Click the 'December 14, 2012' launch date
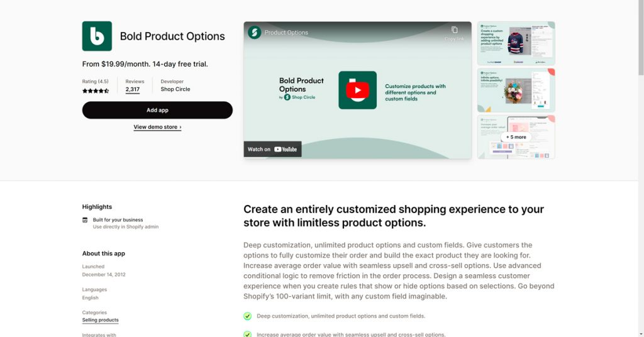The height and width of the screenshot is (337, 644). 104,275
